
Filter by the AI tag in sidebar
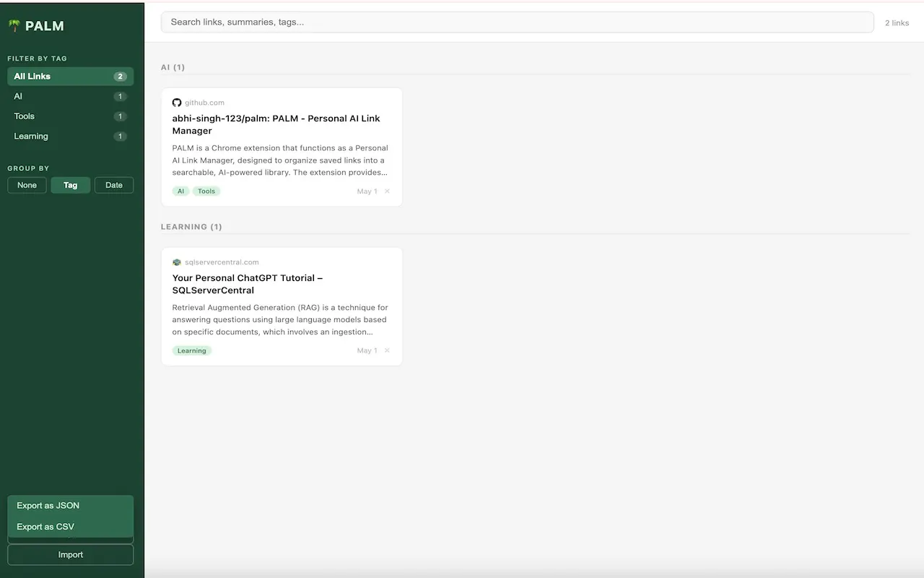[x=71, y=96]
